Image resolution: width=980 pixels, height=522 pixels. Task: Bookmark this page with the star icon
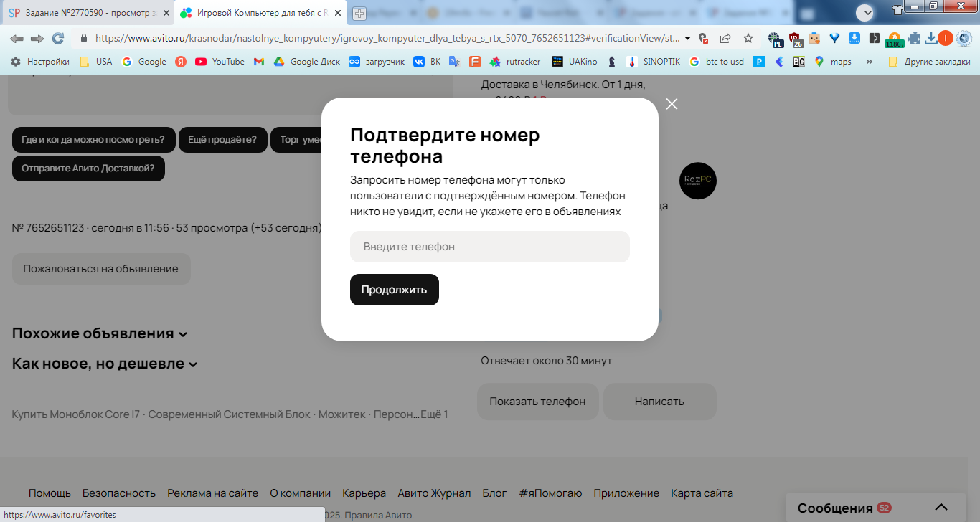(748, 39)
